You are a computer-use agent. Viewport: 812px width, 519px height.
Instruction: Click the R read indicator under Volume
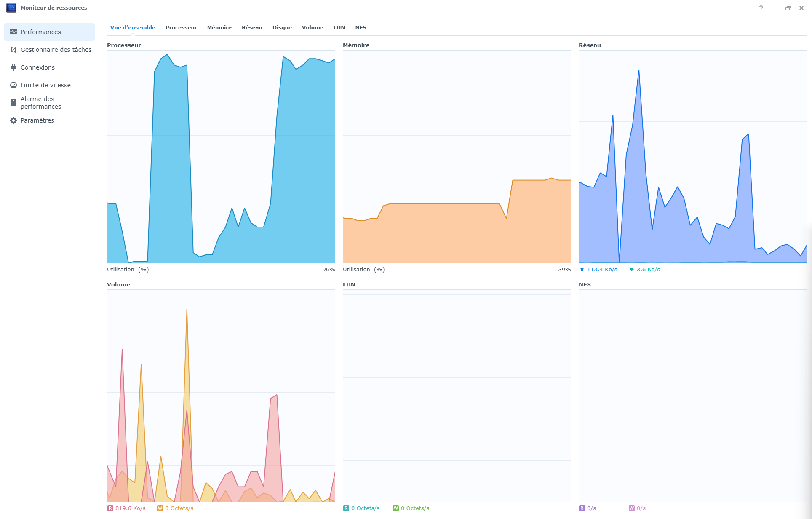[x=110, y=508]
